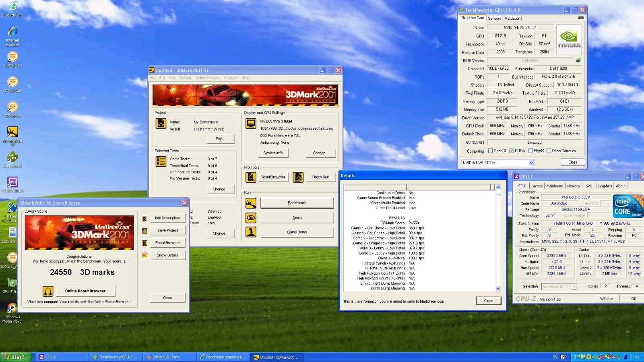Click the ResultBrowser magnifier icon in Pro Tools
The width and height of the screenshot is (644, 362).
(x=251, y=177)
